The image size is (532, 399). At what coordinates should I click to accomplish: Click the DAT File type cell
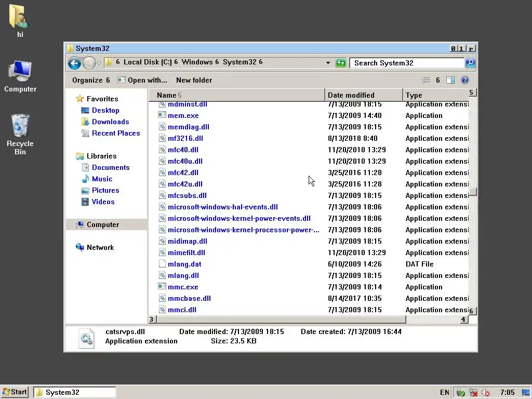419,264
